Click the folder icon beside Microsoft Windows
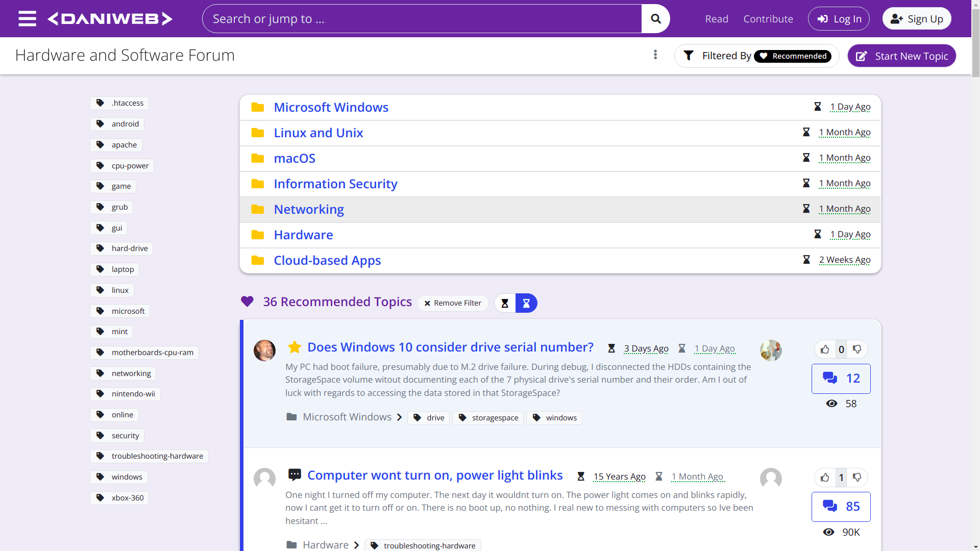The height and width of the screenshot is (551, 980). pos(258,107)
